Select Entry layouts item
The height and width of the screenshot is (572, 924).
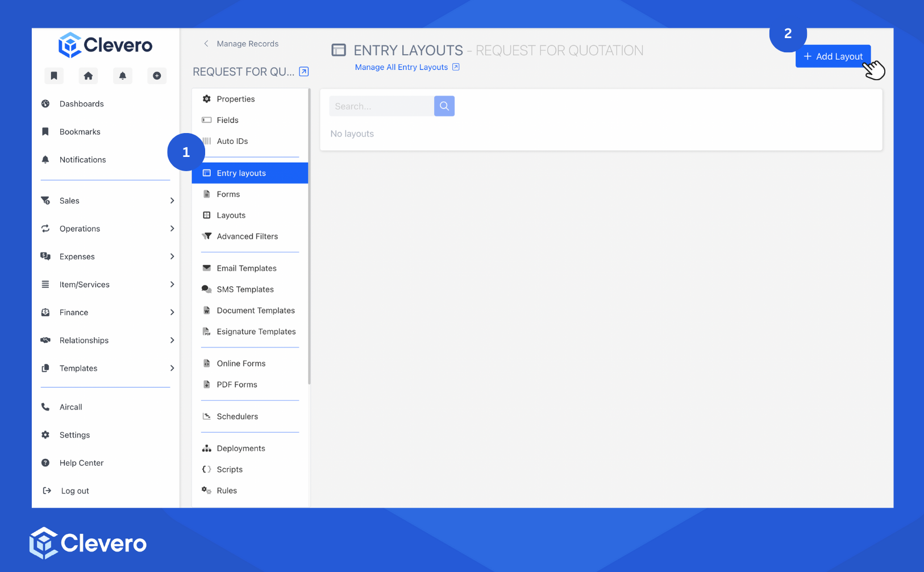pos(250,173)
